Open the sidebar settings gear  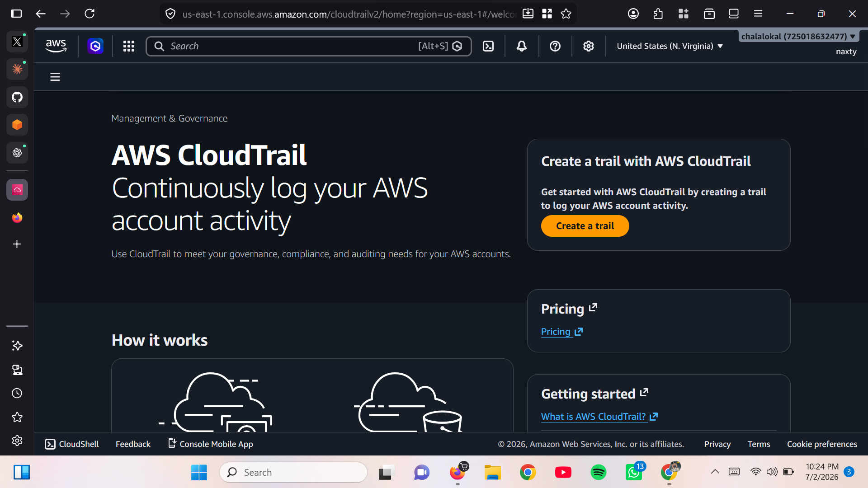tap(17, 441)
